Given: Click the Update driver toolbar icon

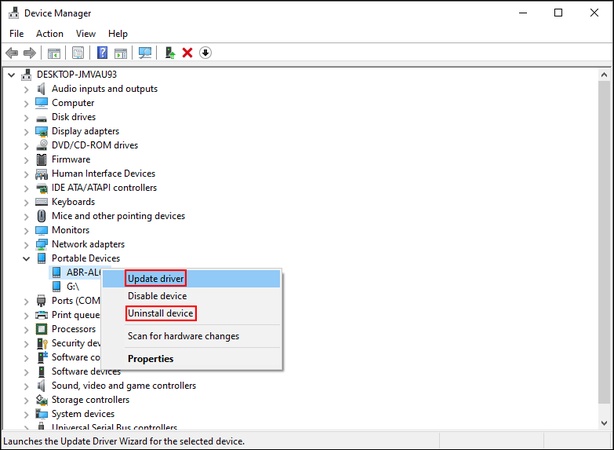Looking at the screenshot, I should [170, 53].
